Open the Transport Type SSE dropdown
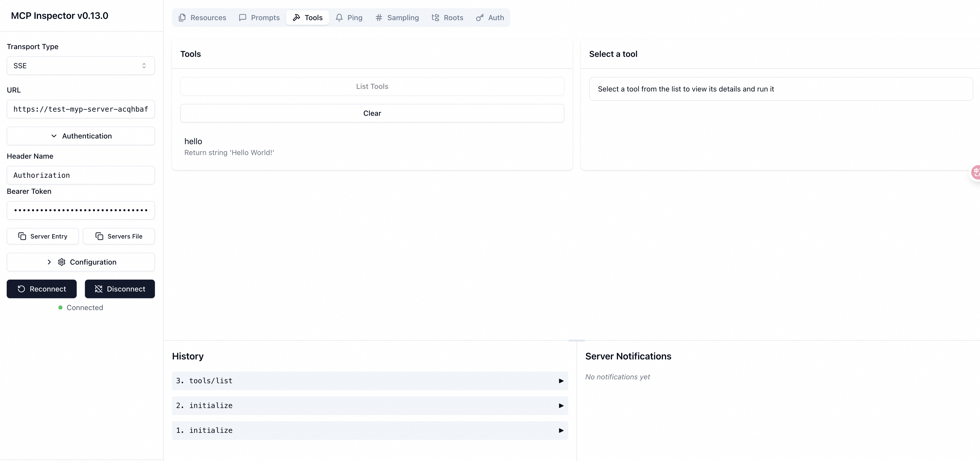980x461 pixels. 81,66
